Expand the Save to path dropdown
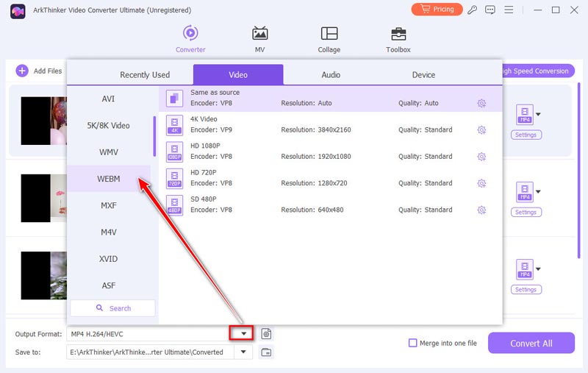 (x=243, y=352)
